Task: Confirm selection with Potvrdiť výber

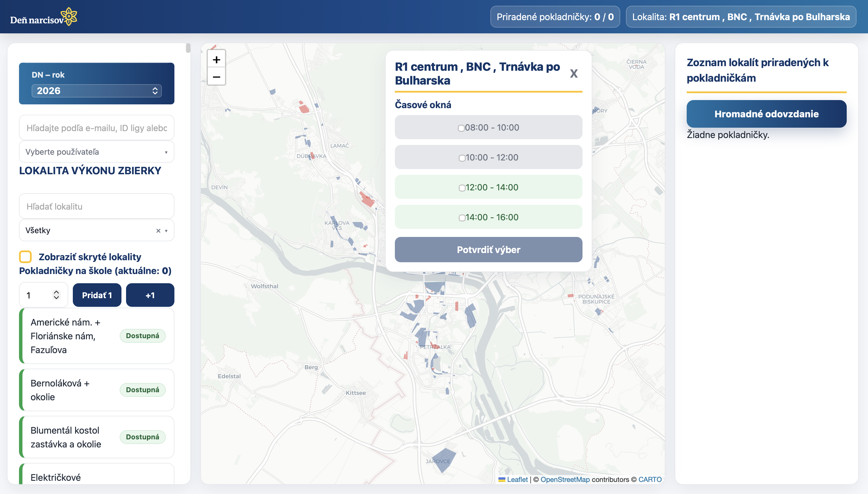Action: pyautogui.click(x=488, y=249)
